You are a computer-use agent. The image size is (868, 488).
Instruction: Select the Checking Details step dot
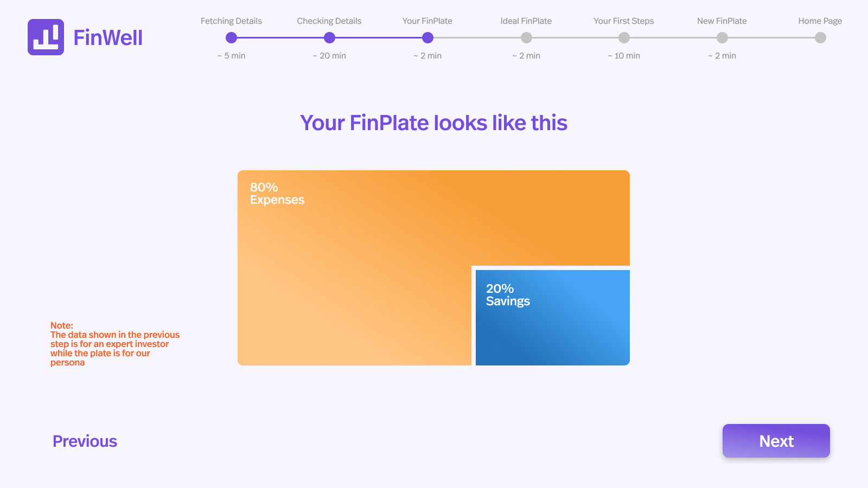329,38
